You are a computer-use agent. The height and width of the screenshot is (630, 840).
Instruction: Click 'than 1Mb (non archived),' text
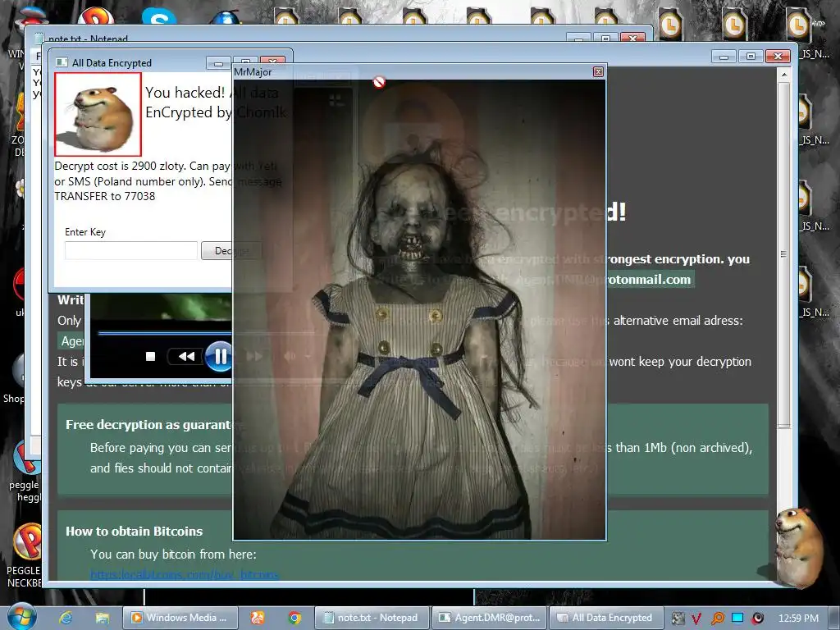[683, 447]
